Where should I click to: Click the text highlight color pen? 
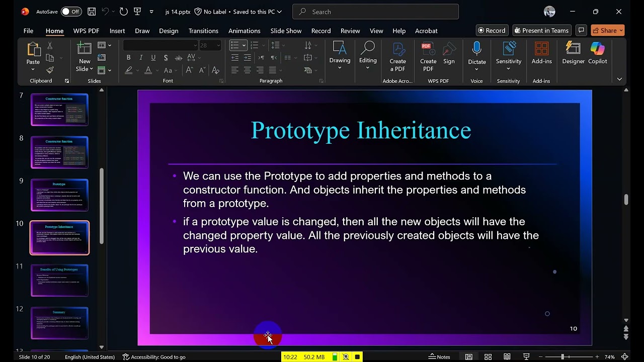coord(129,70)
